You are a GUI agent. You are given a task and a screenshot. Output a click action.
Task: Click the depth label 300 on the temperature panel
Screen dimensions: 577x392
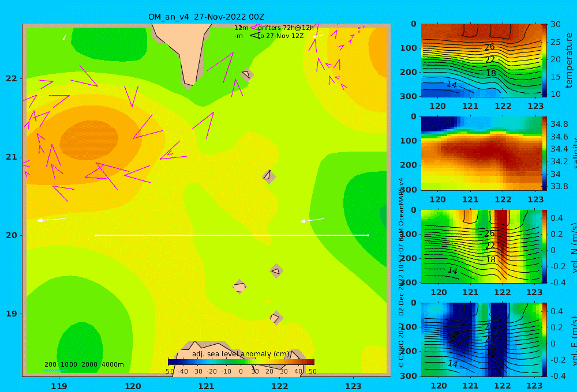coord(409,96)
